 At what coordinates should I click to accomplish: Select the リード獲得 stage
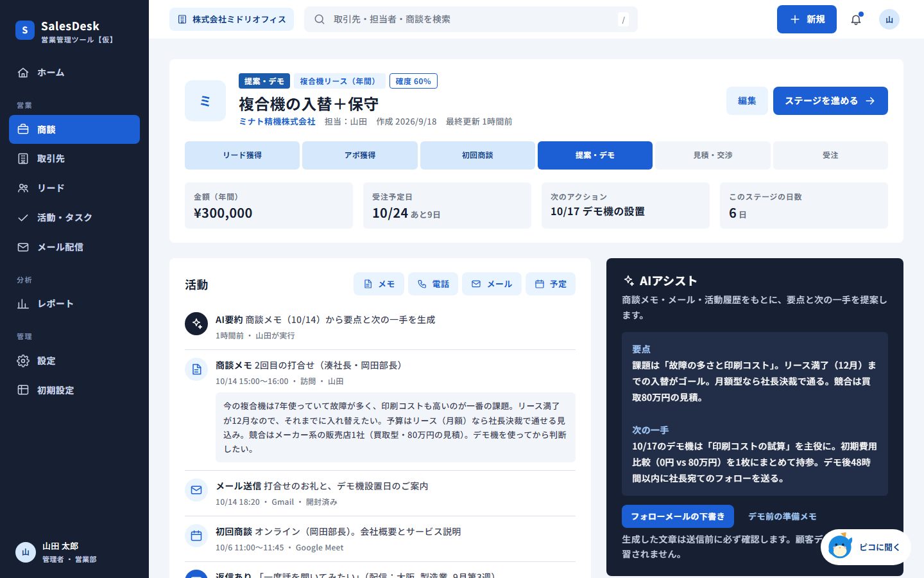tap(242, 155)
